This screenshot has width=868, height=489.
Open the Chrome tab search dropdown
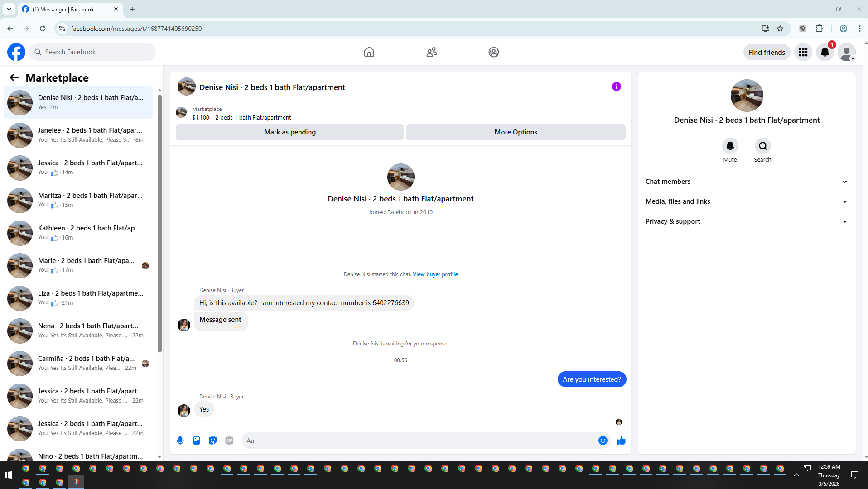(x=9, y=9)
